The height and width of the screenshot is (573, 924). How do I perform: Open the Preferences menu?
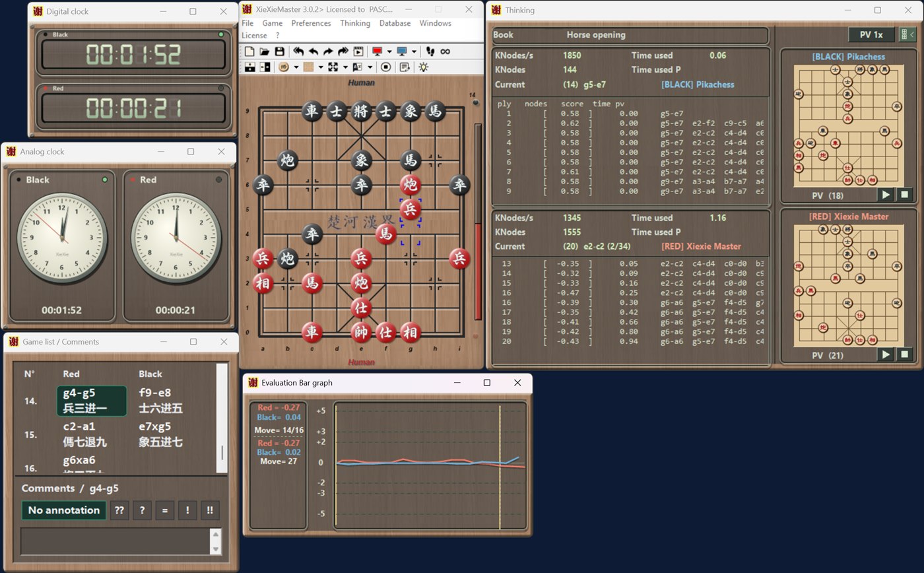(x=311, y=23)
